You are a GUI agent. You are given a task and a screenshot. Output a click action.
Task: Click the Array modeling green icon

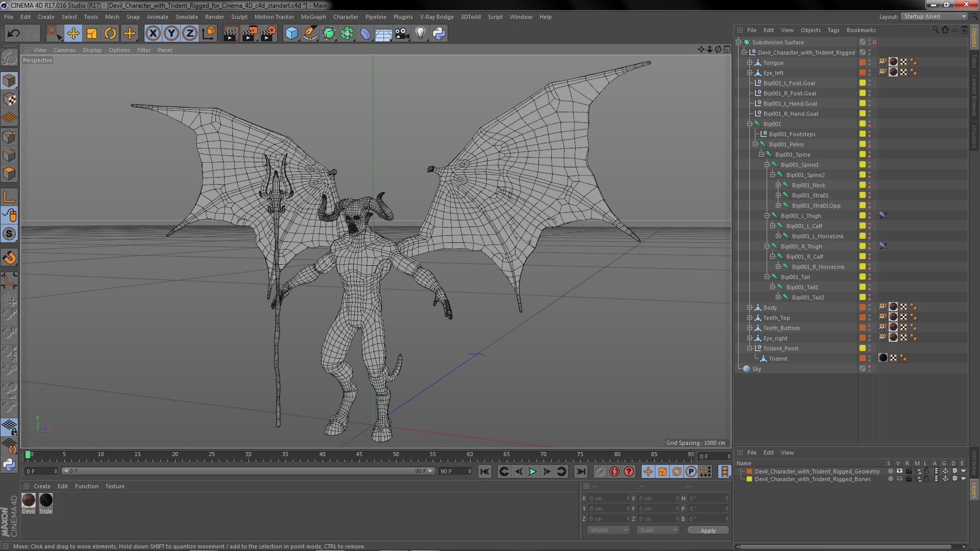[347, 34]
